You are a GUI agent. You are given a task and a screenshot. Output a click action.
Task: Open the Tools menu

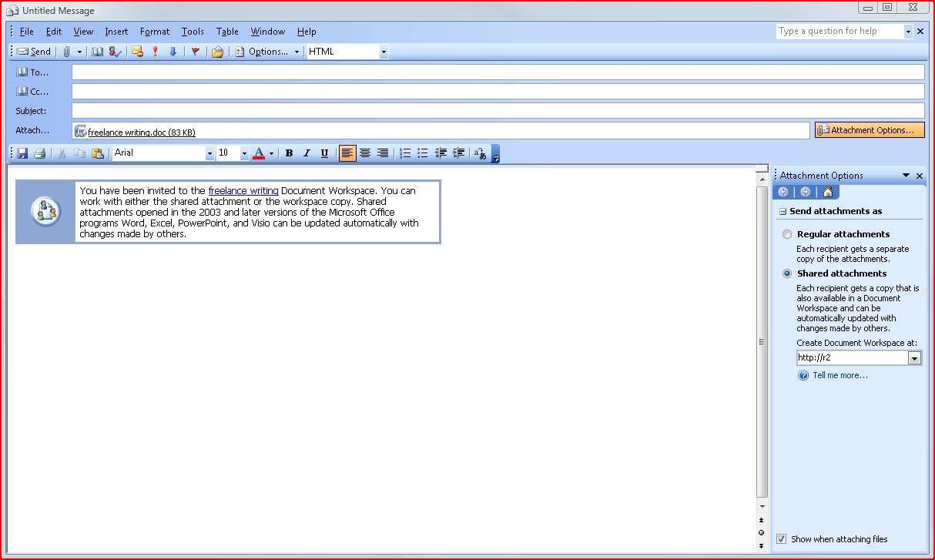click(x=193, y=32)
